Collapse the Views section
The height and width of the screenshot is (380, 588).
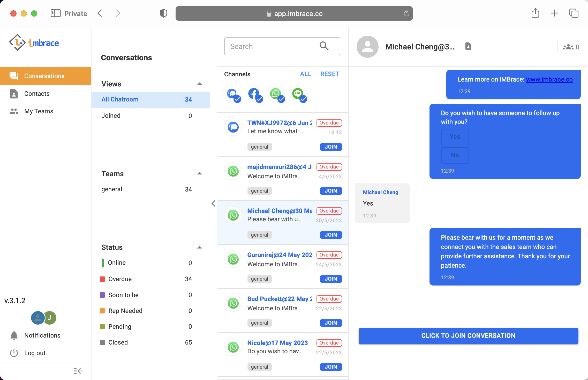tap(199, 84)
